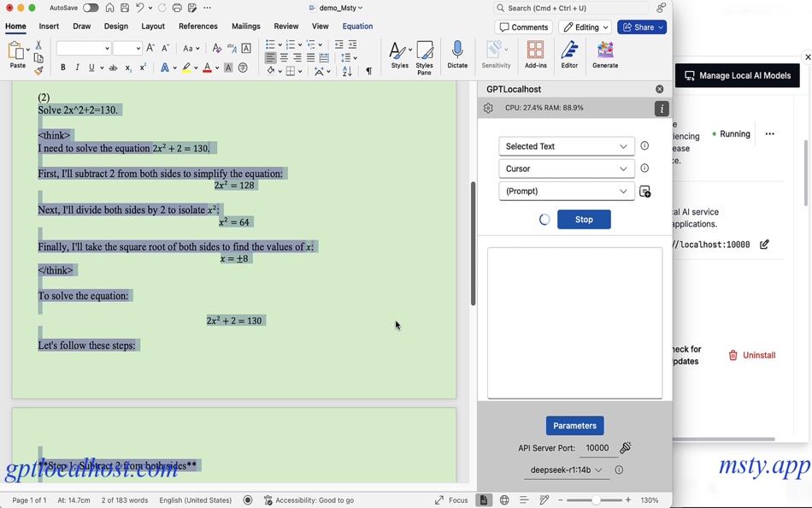Viewport: 812px width, 508px height.
Task: Open the Editing mode dropdown
Action: [x=585, y=27]
